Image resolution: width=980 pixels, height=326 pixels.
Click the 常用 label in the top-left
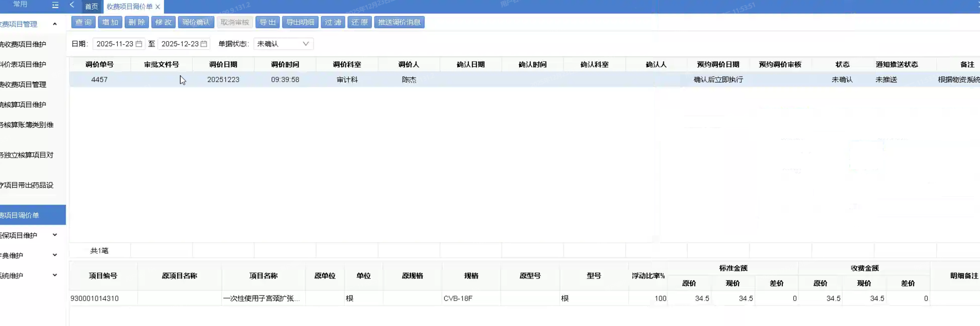click(x=20, y=4)
